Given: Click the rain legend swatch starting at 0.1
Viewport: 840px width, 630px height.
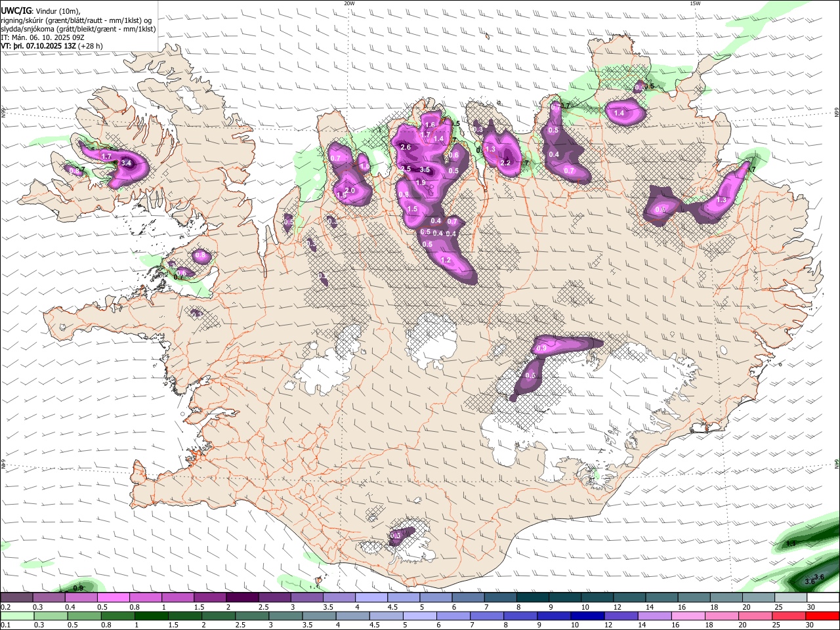Looking at the screenshot, I should click(x=17, y=616).
